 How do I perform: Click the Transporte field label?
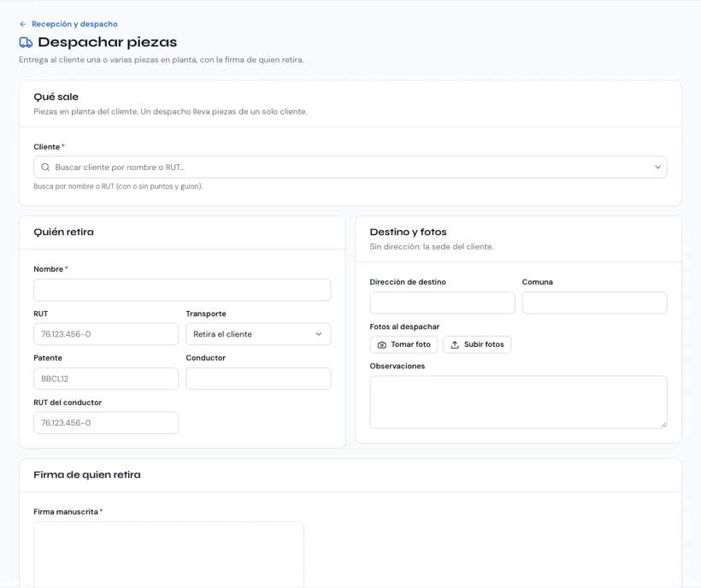(206, 314)
